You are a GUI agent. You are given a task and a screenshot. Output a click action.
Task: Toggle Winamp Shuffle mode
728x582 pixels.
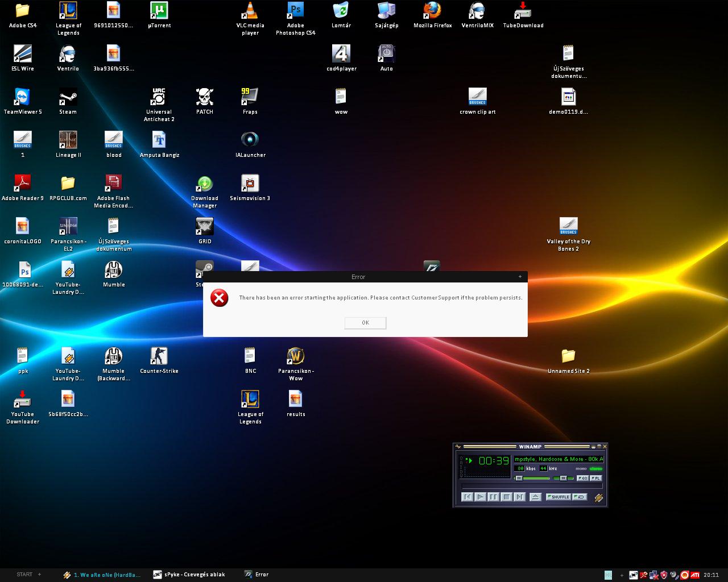(x=558, y=497)
